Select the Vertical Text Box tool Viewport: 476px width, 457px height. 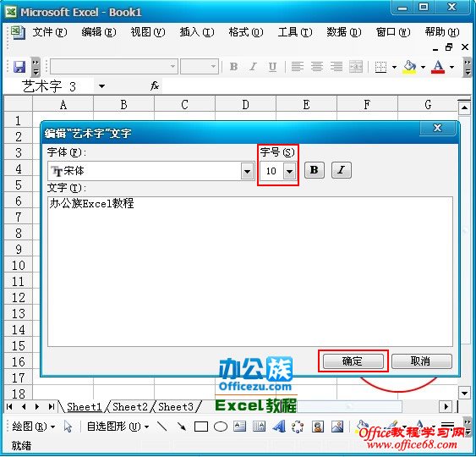(259, 427)
